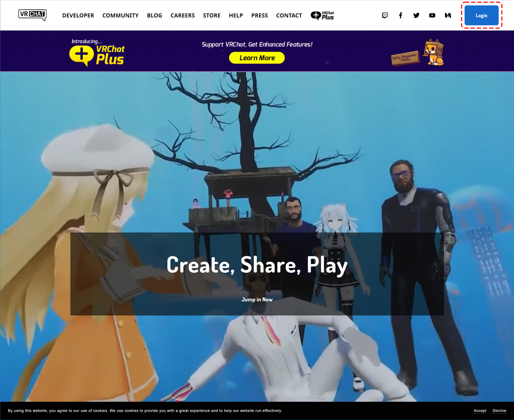Open the Facebook social icon
The image size is (514, 420).
pos(400,16)
